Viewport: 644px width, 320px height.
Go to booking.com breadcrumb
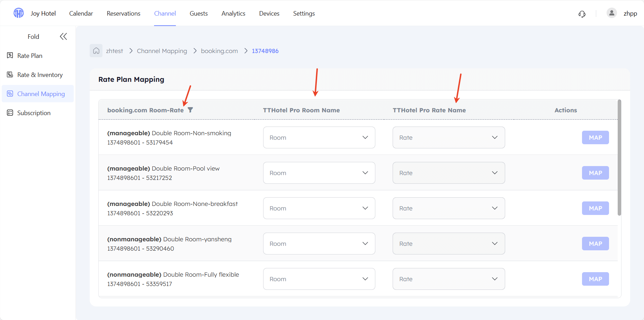point(219,51)
